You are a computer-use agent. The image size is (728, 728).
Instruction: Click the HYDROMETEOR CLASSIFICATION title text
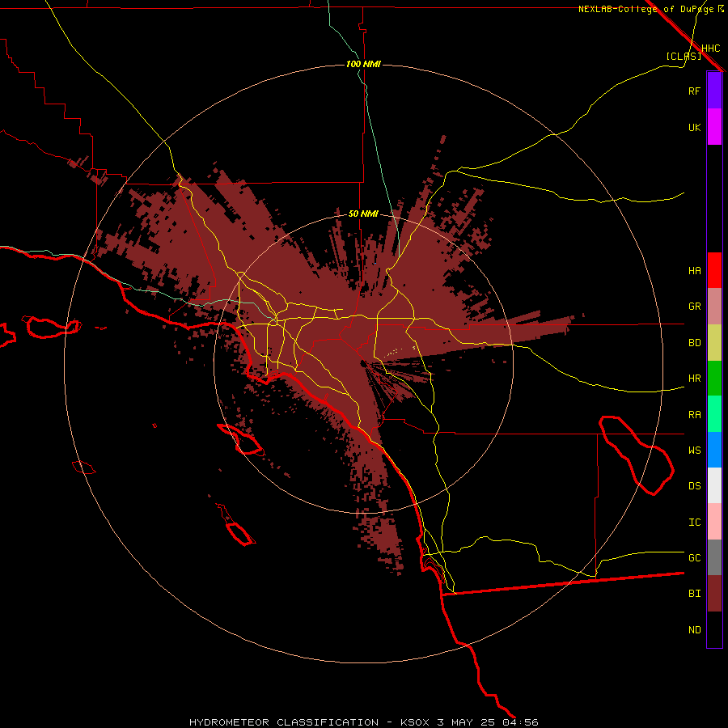click(x=284, y=722)
